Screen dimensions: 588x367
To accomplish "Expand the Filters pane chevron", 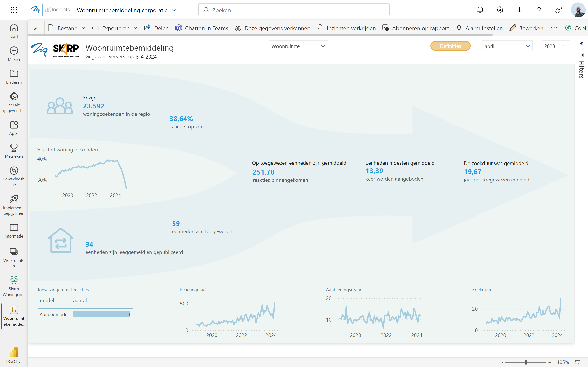I will 581,44.
